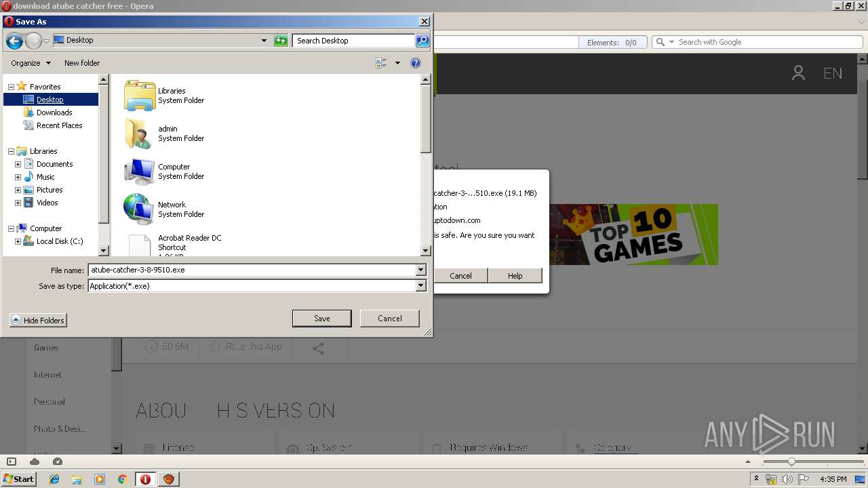Open the File name dropdown arrow
The image size is (868, 488).
click(421, 270)
